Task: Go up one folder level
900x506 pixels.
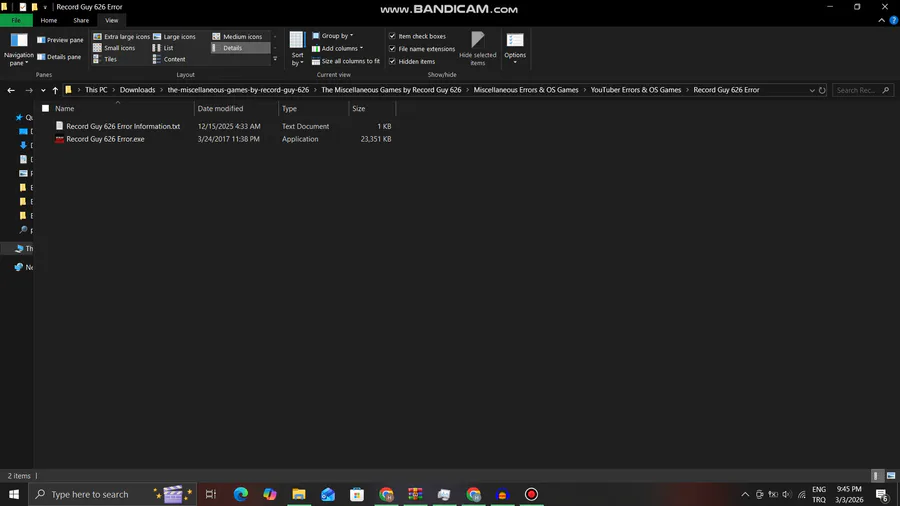Action: [x=55, y=90]
